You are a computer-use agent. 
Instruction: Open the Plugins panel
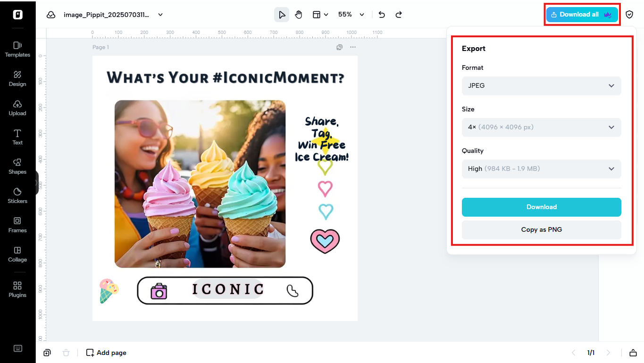[17, 289]
